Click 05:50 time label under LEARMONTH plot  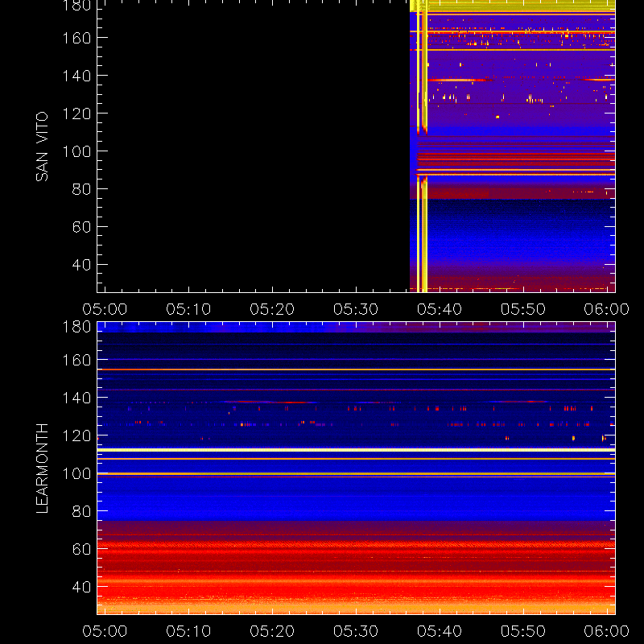[523, 631]
